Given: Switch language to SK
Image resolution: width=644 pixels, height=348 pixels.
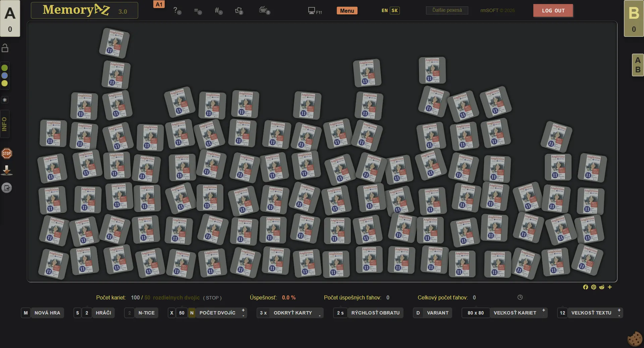Looking at the screenshot, I should point(395,10).
